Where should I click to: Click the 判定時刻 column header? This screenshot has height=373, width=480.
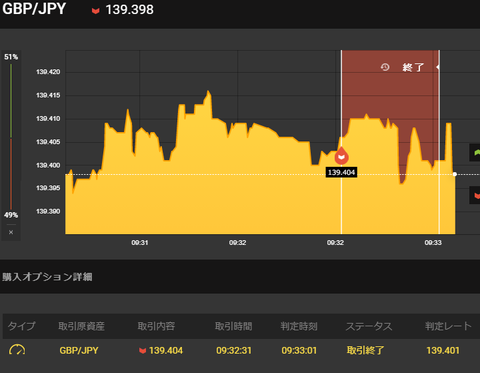(x=299, y=326)
